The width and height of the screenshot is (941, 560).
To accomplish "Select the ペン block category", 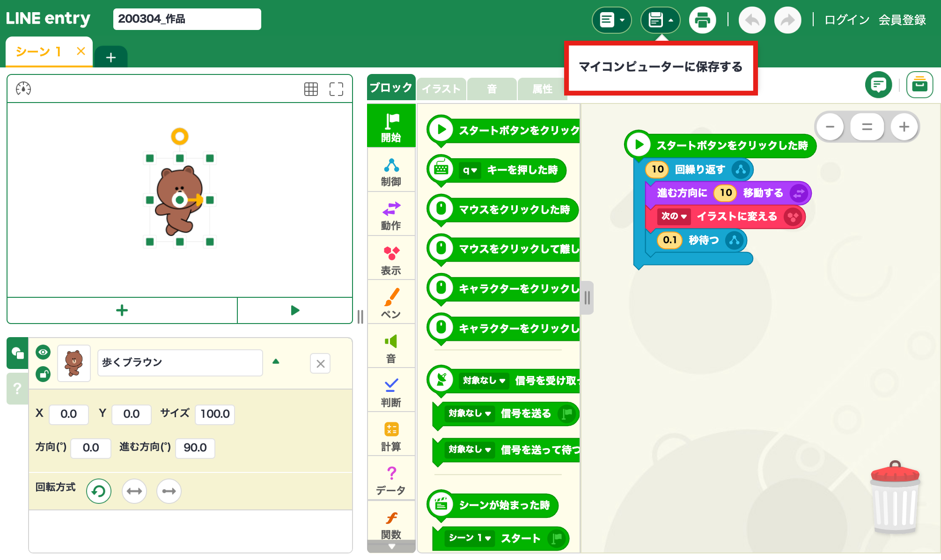I will 391,303.
